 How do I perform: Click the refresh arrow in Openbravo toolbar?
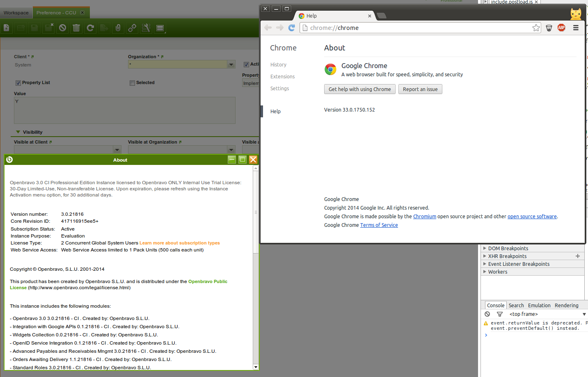(90, 28)
